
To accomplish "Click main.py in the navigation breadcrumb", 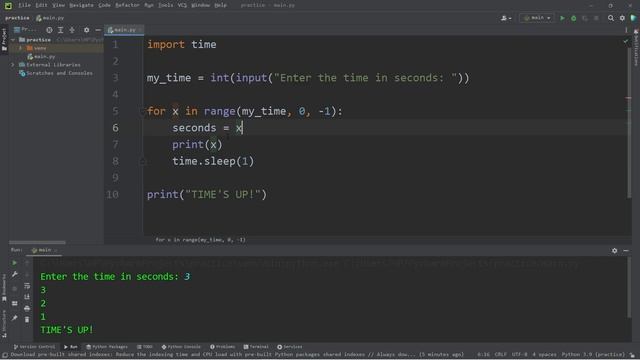I will tap(50, 18).
